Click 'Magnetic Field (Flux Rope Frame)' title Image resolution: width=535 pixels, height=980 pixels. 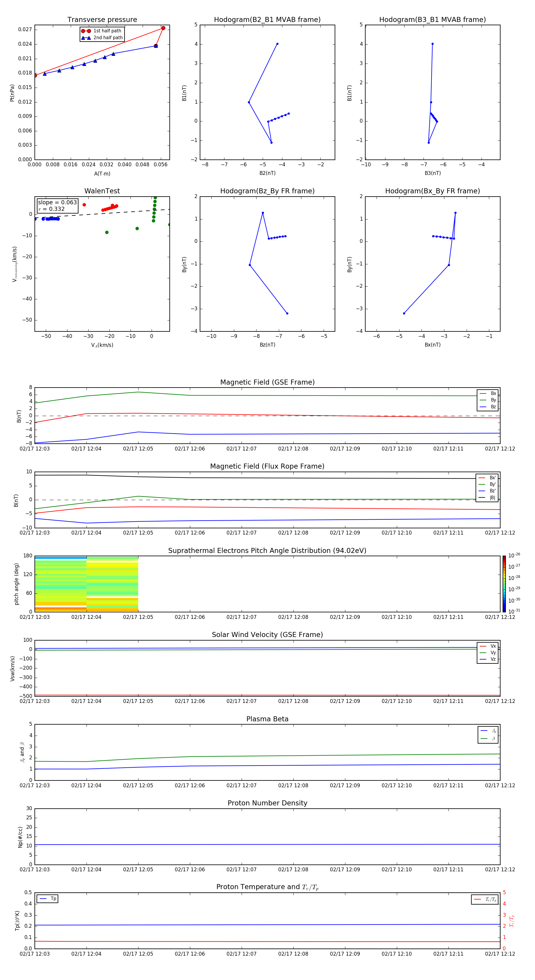267,466
